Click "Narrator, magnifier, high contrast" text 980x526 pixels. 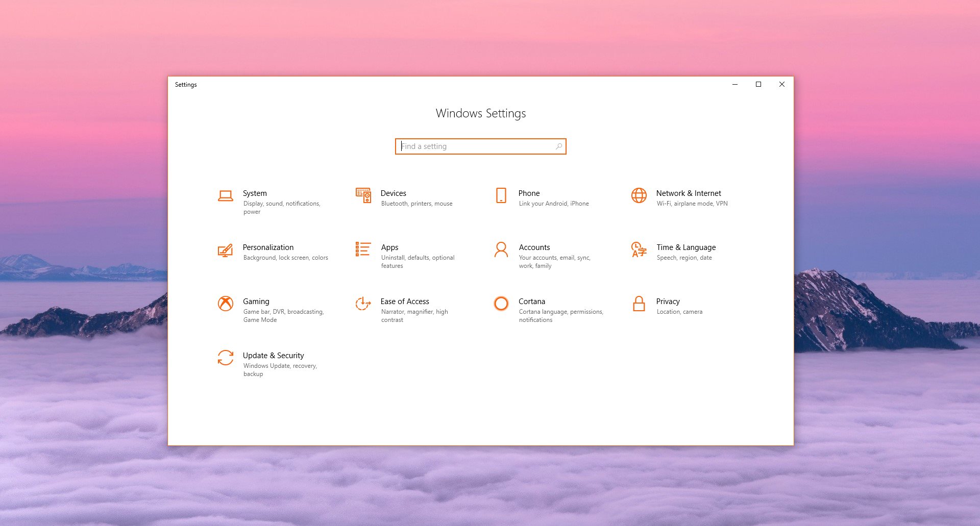[x=414, y=316]
